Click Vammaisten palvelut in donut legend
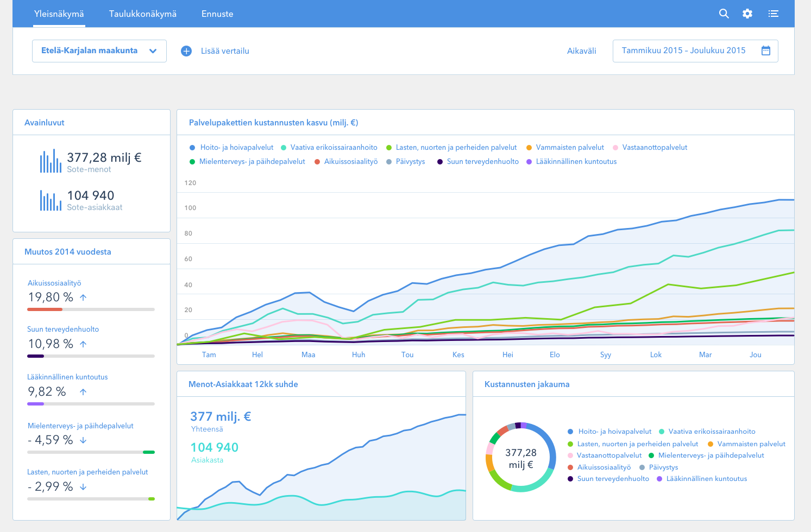Screen dimensions: 811x532 click(x=747, y=444)
